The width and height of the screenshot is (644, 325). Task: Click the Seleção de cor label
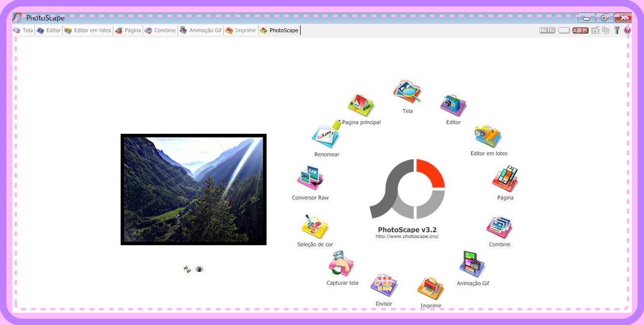pos(315,244)
